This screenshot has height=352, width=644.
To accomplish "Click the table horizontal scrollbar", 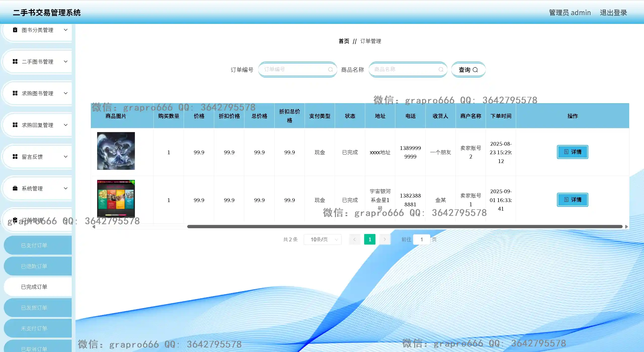I will tap(405, 227).
